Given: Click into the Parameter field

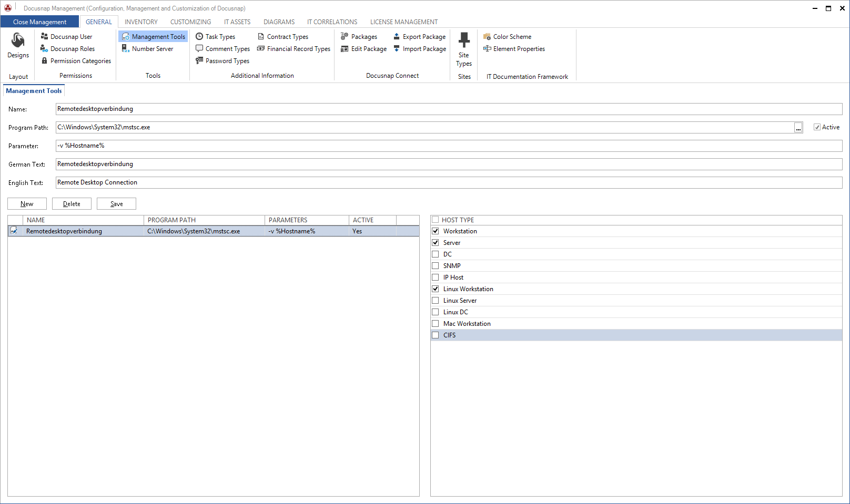Looking at the screenshot, I should pyautogui.click(x=449, y=146).
